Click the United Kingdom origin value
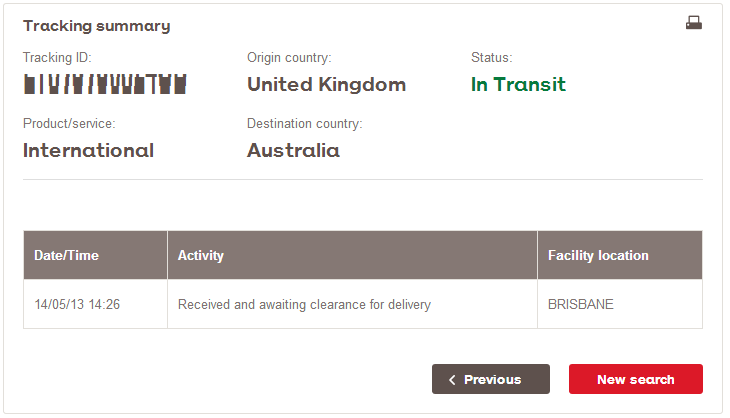 (326, 84)
